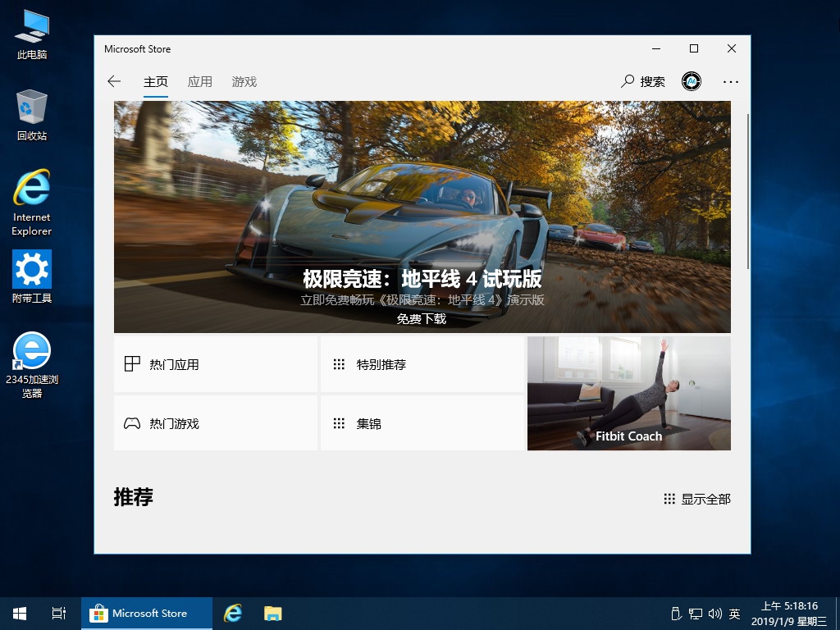Launch Internet Explorer from the taskbar
The height and width of the screenshot is (630, 840).
(233, 614)
